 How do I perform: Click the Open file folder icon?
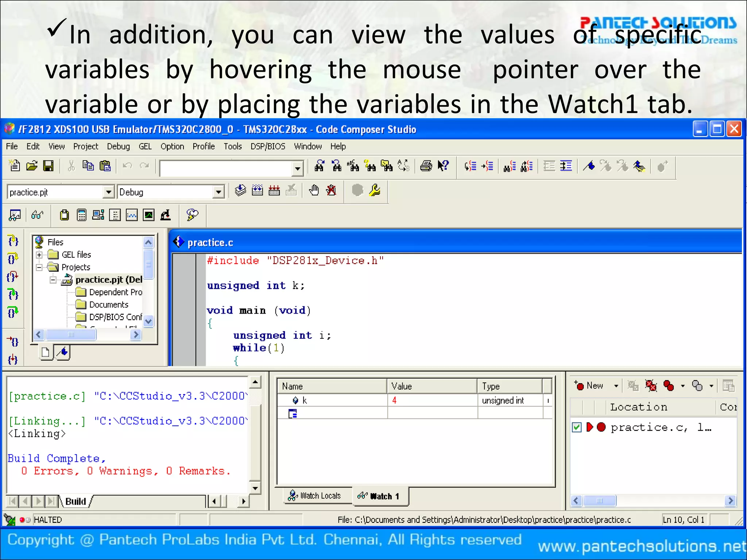click(x=32, y=166)
